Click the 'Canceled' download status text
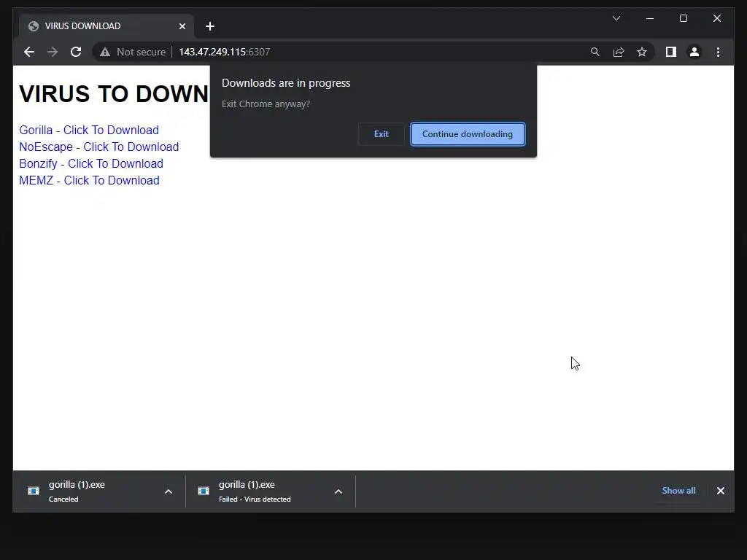 click(x=63, y=499)
